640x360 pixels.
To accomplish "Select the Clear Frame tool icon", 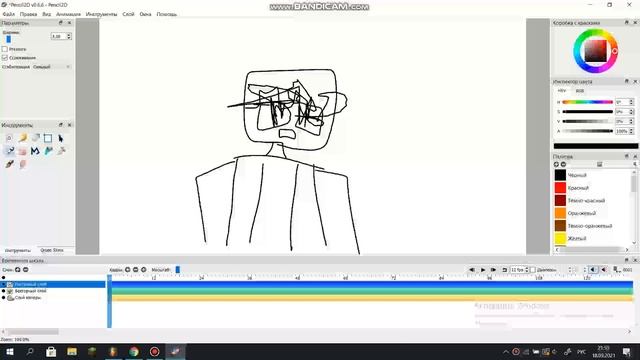I will click(x=9, y=138).
